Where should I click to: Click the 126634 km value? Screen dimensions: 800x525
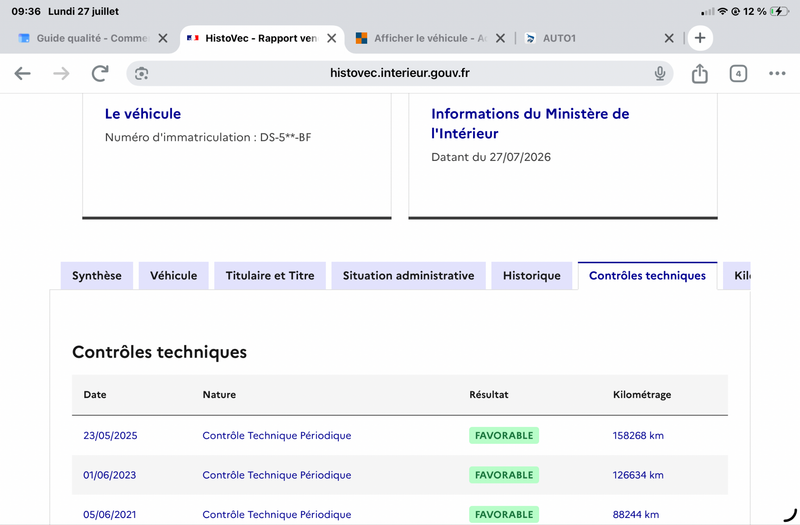[638, 475]
